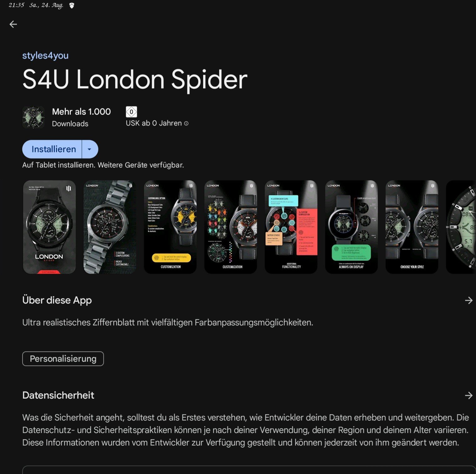Open Additional Functionality screenshot
This screenshot has width=476, height=474.
[x=291, y=227]
